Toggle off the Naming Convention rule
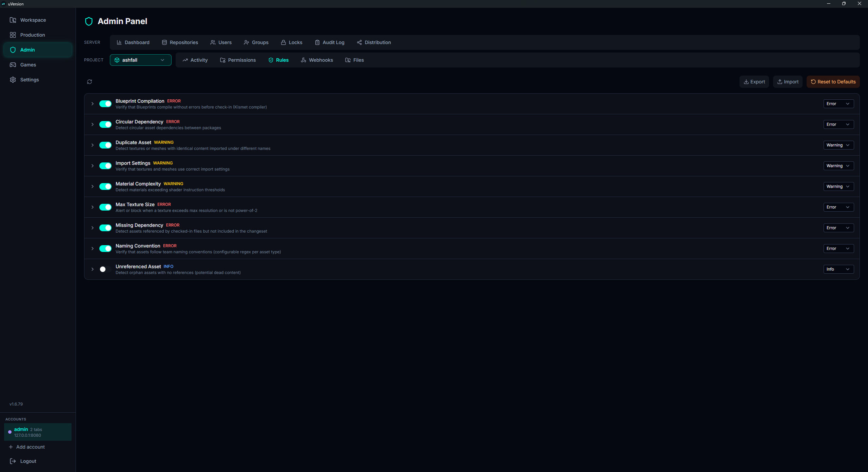This screenshot has height=472, width=868. [105, 249]
